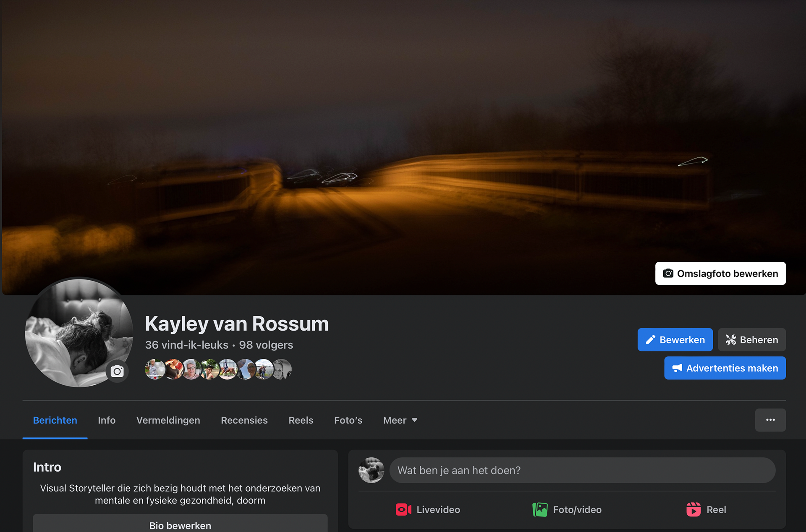Click Omslagfoto bewerken button
Image resolution: width=806 pixels, height=532 pixels.
pos(720,274)
